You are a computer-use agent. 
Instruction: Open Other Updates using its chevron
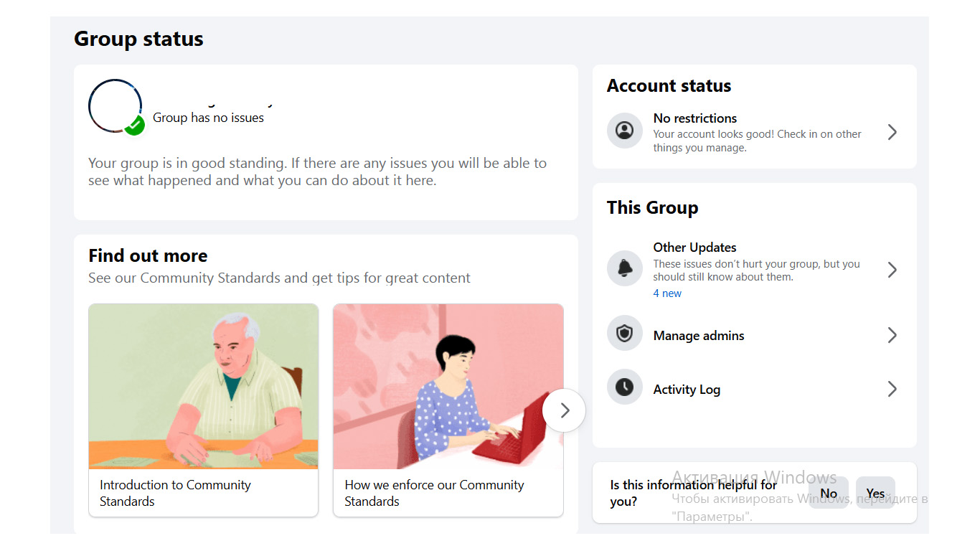[x=892, y=270]
